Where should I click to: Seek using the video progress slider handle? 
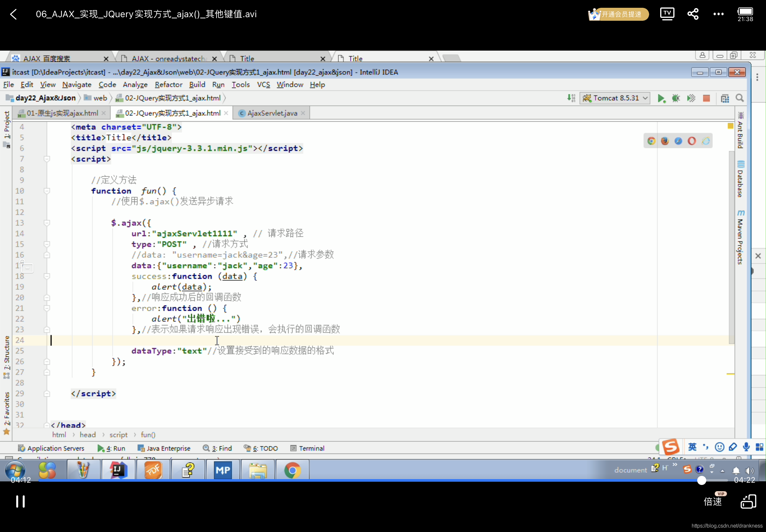coord(702,480)
